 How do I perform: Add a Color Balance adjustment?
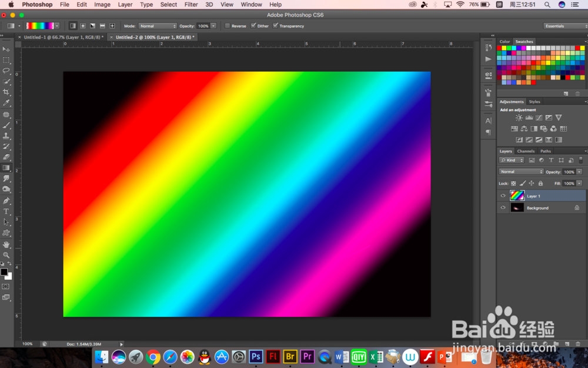(x=524, y=129)
